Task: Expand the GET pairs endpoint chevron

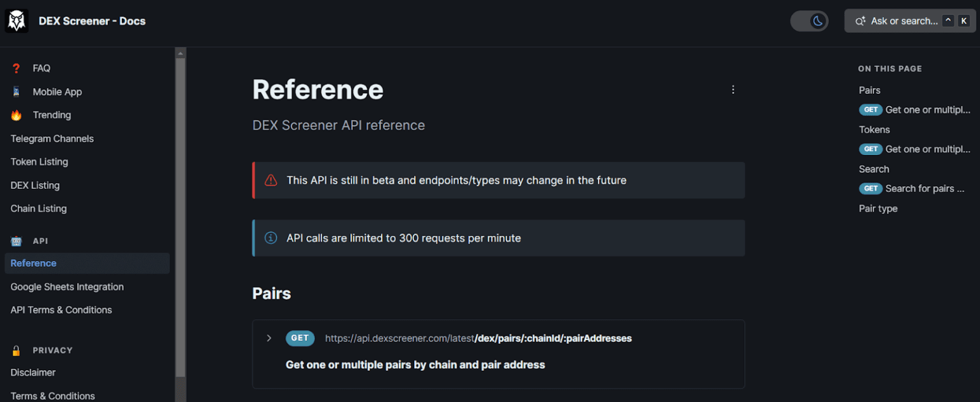Action: [269, 338]
